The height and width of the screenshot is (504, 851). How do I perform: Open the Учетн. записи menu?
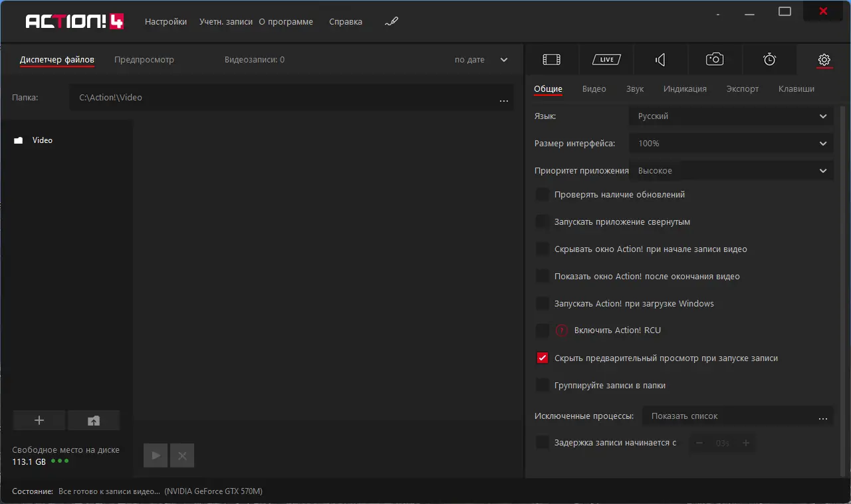(x=226, y=22)
